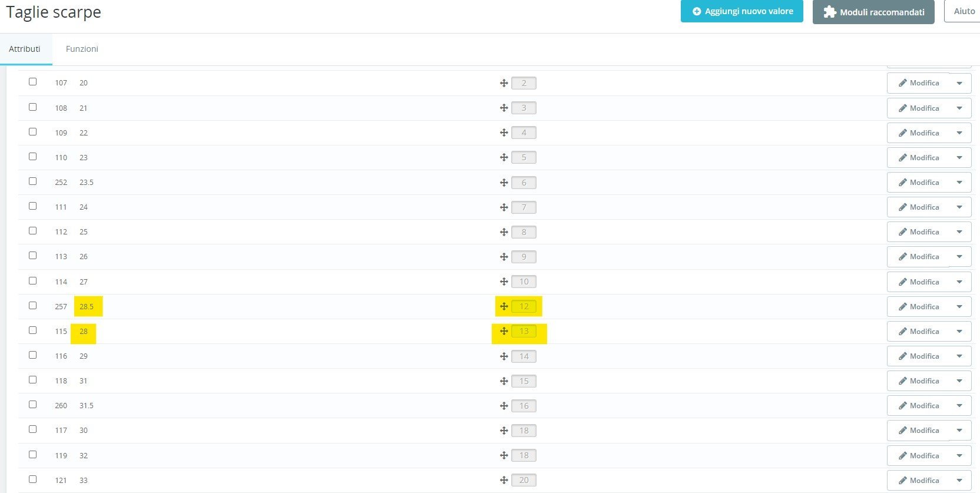Switch to the Attributi tab
The height and width of the screenshot is (493, 980).
pos(25,49)
